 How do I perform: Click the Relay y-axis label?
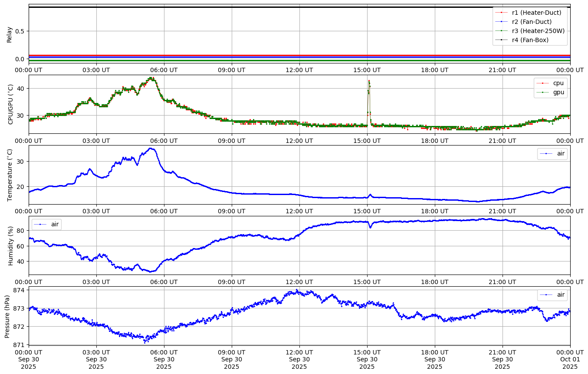10,34
